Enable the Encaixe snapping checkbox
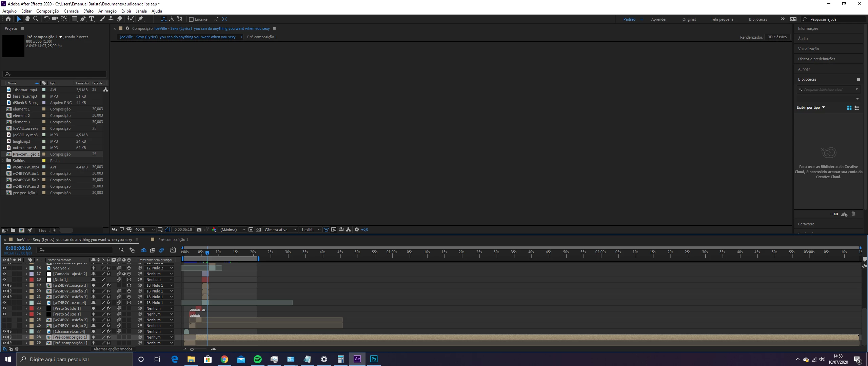The image size is (868, 366). click(x=191, y=19)
